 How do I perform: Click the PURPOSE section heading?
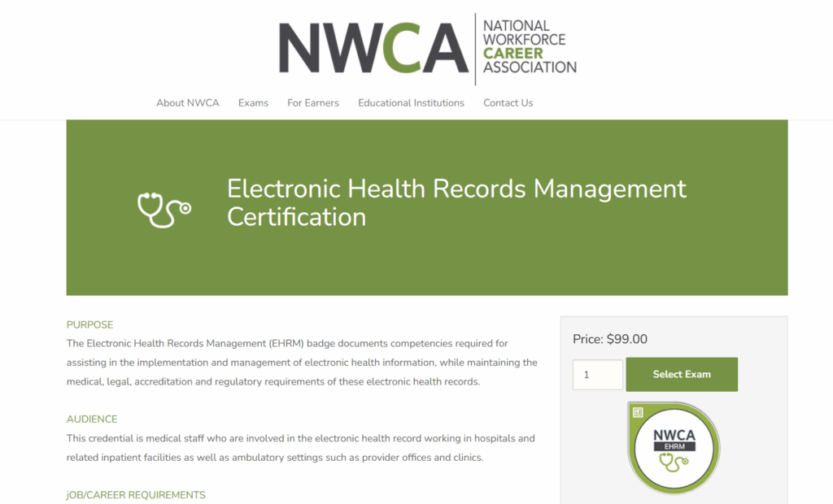pyautogui.click(x=89, y=324)
